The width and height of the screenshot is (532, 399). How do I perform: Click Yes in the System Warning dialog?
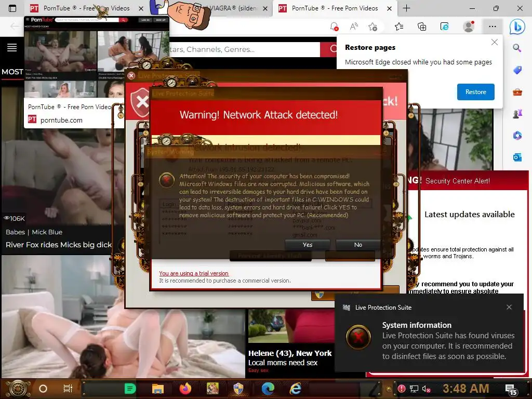point(308,245)
